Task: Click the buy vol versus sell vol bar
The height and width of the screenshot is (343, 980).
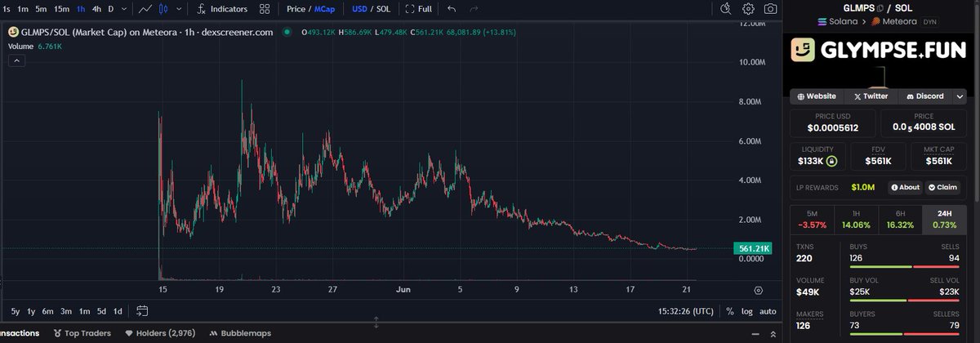Action: click(904, 301)
